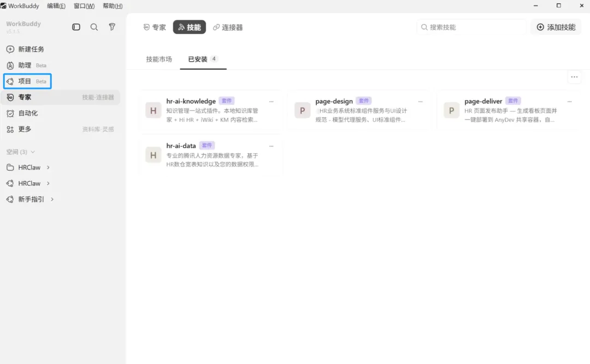Click 资料库·灵感 shortcut beside 更多

[98, 129]
